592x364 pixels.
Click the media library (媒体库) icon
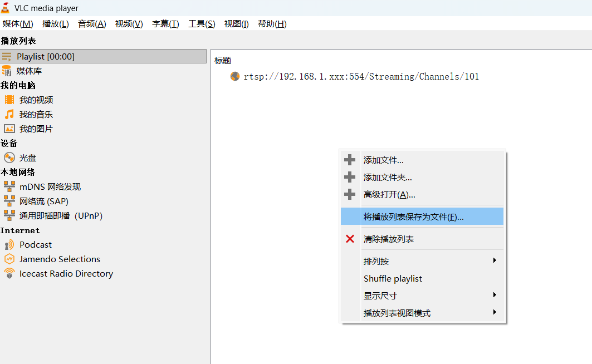(x=7, y=71)
